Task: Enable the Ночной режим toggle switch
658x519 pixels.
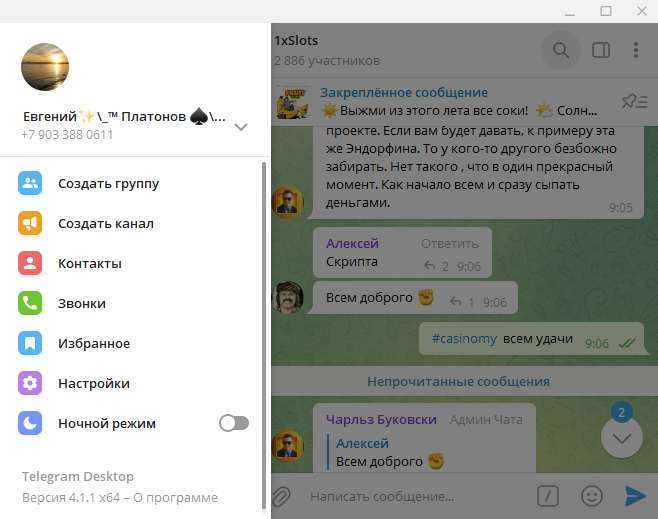Action: 234,423
